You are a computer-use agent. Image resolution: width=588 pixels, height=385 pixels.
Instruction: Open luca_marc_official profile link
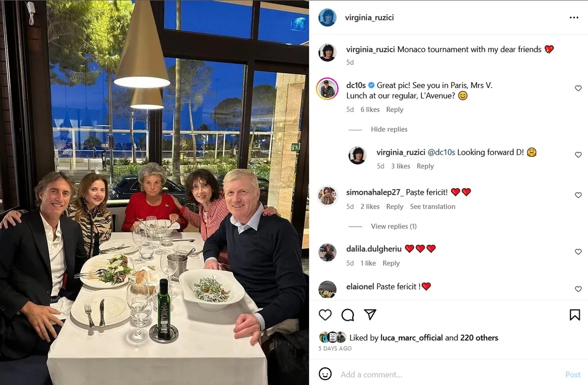(411, 338)
